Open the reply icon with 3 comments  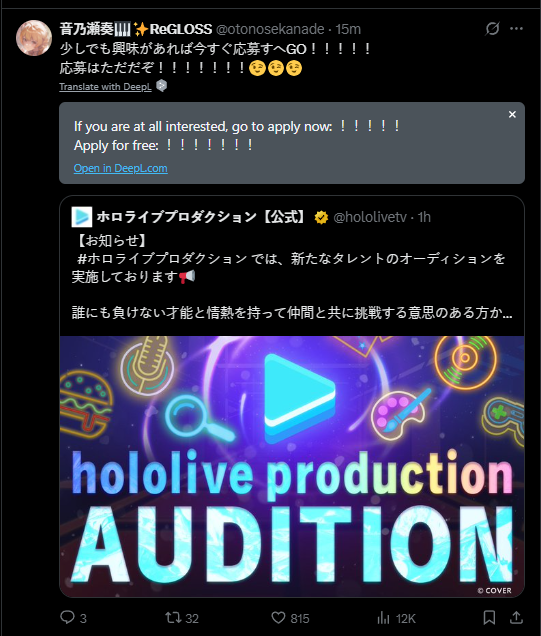(67, 617)
